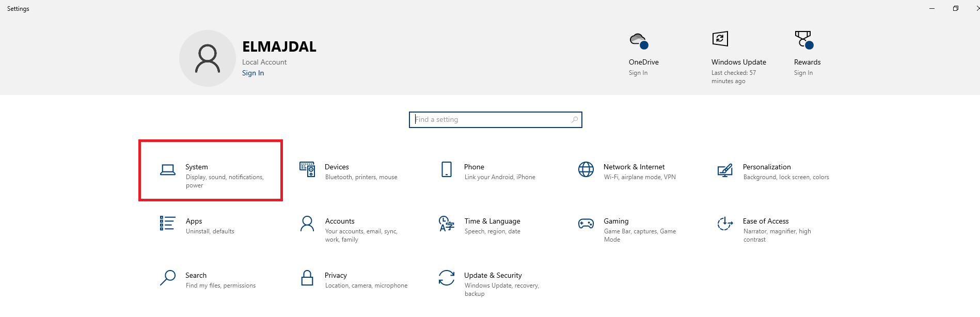Click the Update & Security title
Viewport: 980px width, 317px height.
493,275
